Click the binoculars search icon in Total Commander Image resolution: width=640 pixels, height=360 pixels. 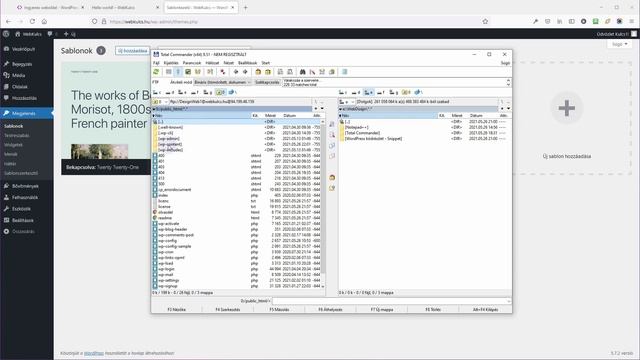coord(302,72)
